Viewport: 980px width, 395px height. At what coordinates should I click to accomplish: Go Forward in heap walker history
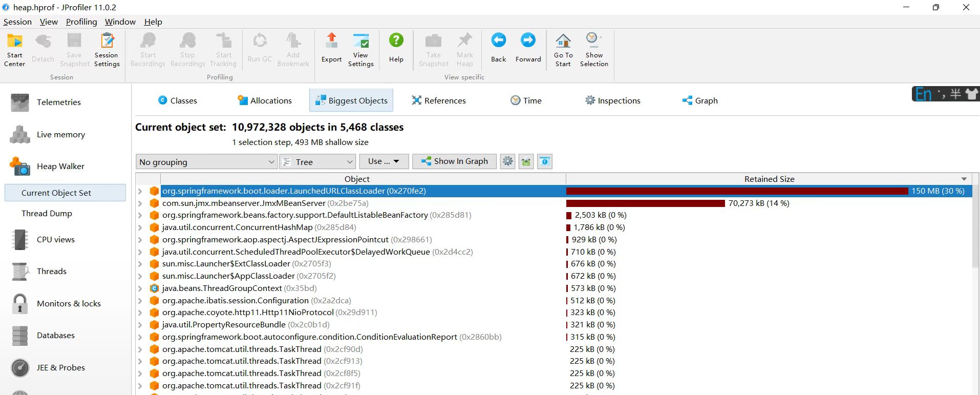[x=528, y=50]
